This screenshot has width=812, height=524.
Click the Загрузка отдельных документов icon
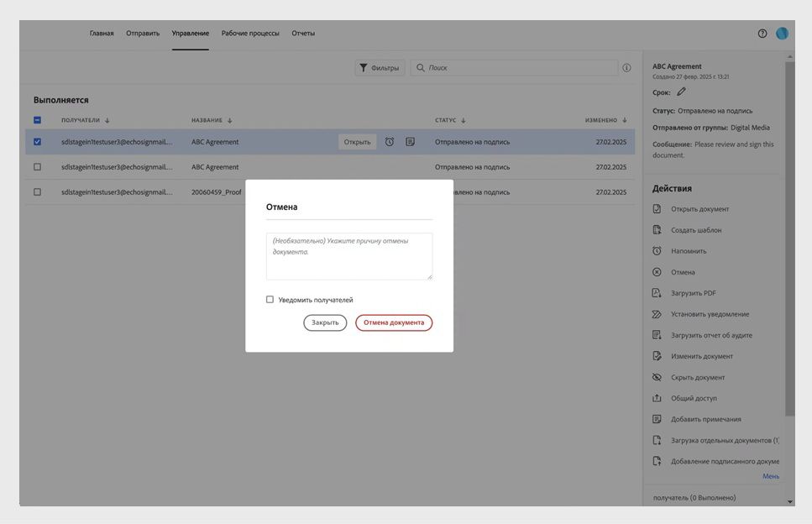657,440
